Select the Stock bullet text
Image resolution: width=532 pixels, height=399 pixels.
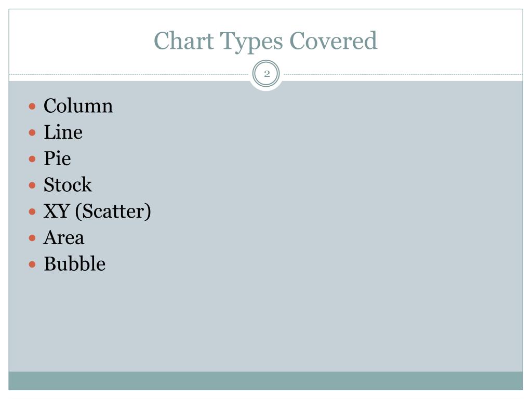(68, 185)
